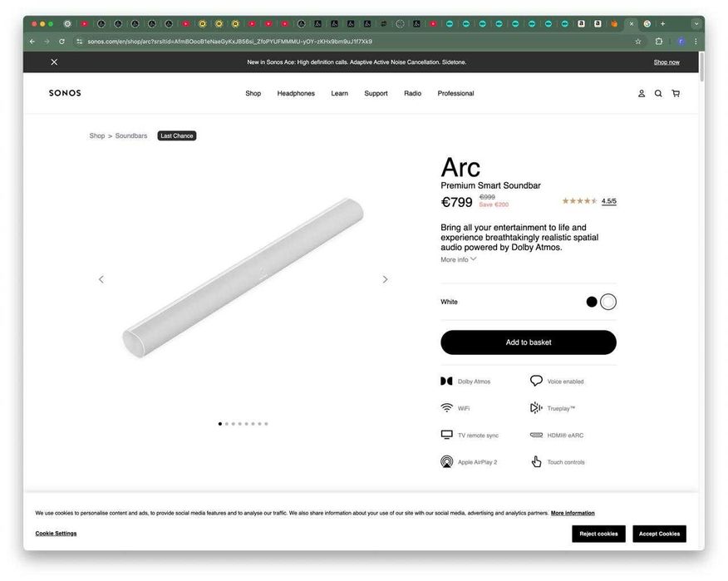Open the browser extensions puzzle icon

(x=658, y=42)
